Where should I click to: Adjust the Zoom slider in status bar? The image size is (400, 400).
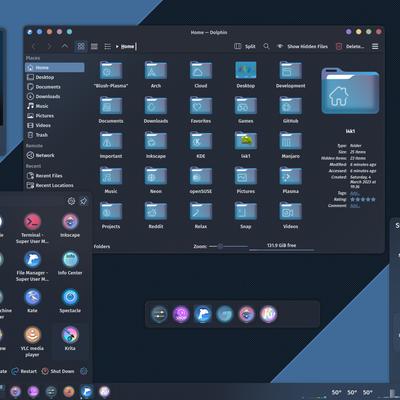click(x=228, y=246)
